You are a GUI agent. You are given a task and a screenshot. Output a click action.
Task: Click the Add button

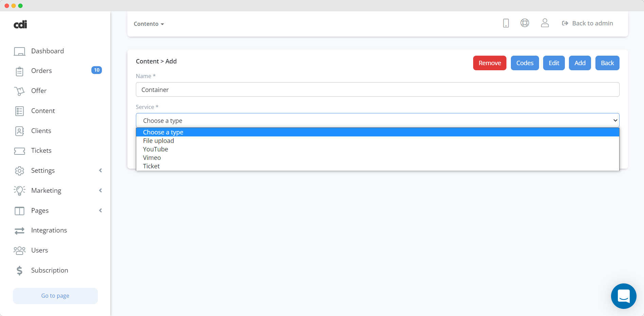[x=580, y=63]
